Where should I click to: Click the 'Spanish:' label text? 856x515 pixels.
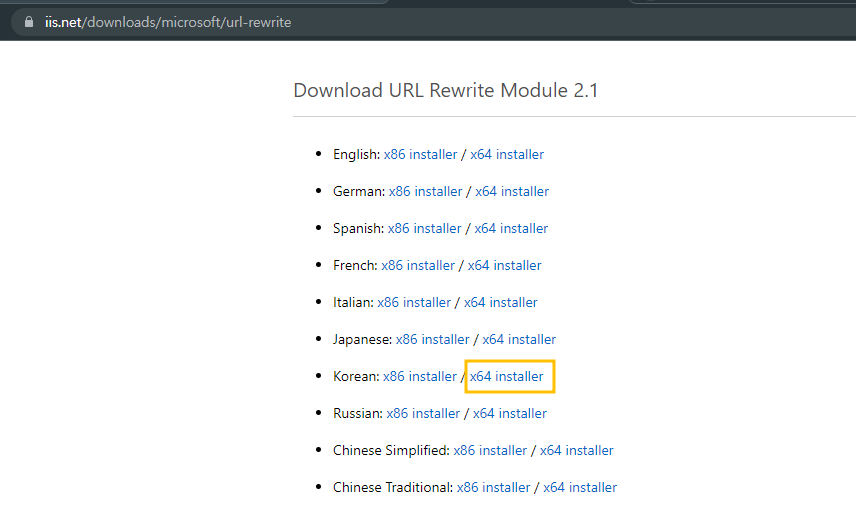point(359,228)
